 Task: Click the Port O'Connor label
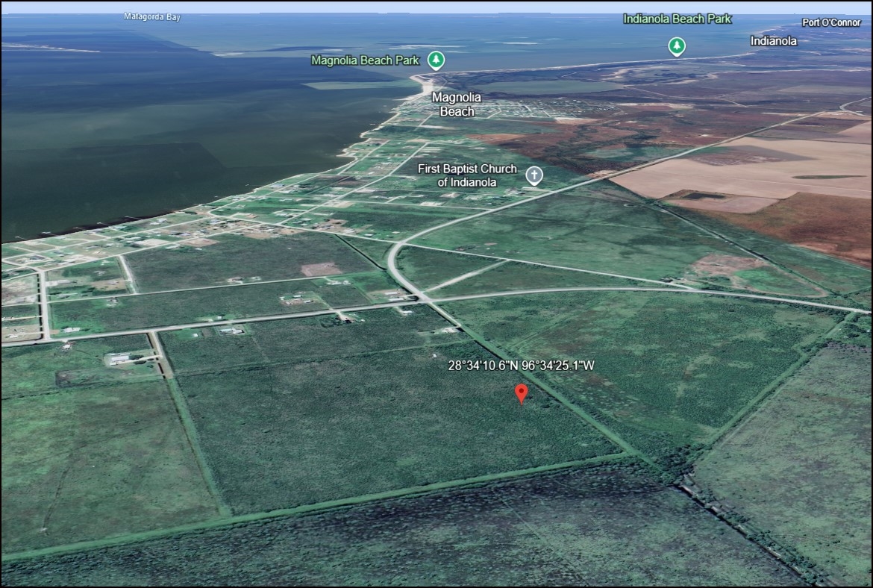point(830,23)
